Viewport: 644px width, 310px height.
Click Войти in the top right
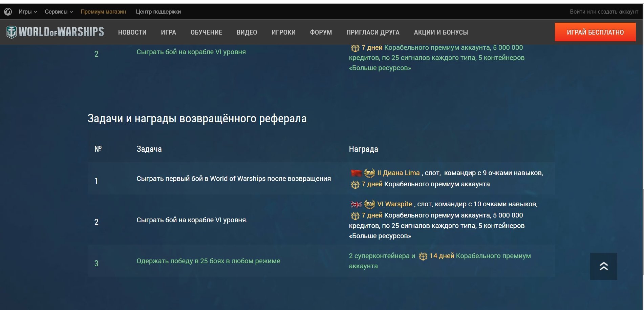577,12
